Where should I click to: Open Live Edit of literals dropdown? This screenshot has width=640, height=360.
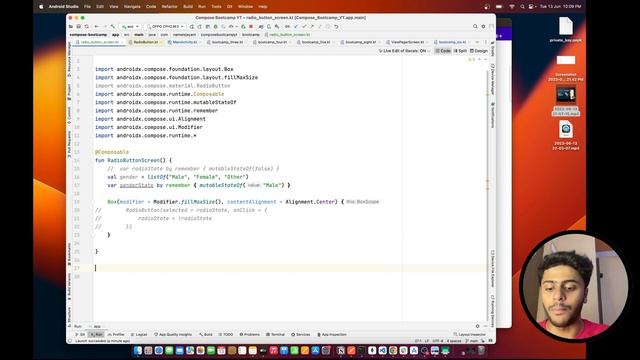[x=404, y=51]
